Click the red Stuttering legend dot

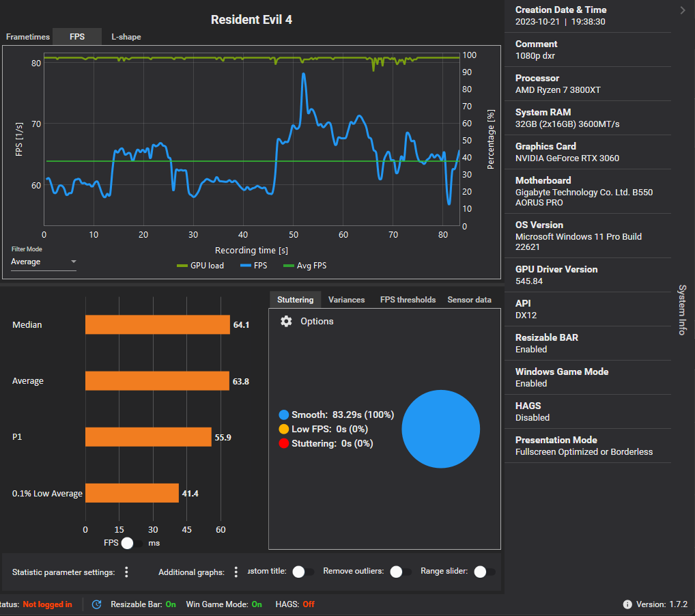284,443
